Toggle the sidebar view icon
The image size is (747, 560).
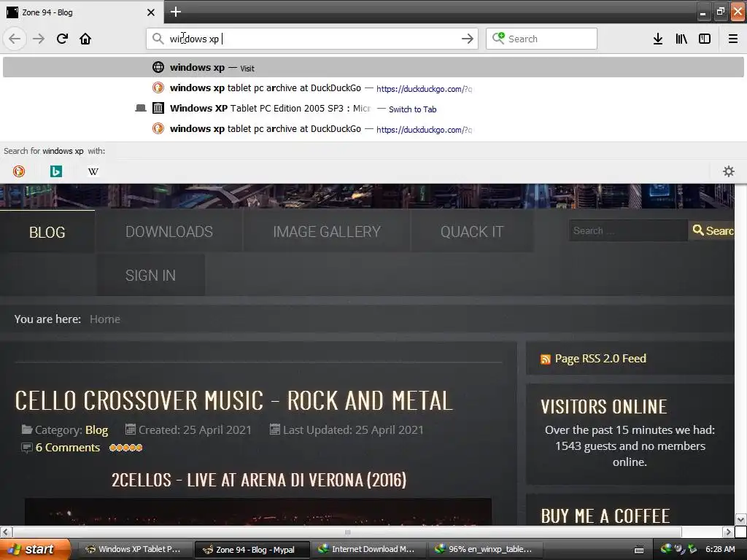click(x=705, y=39)
